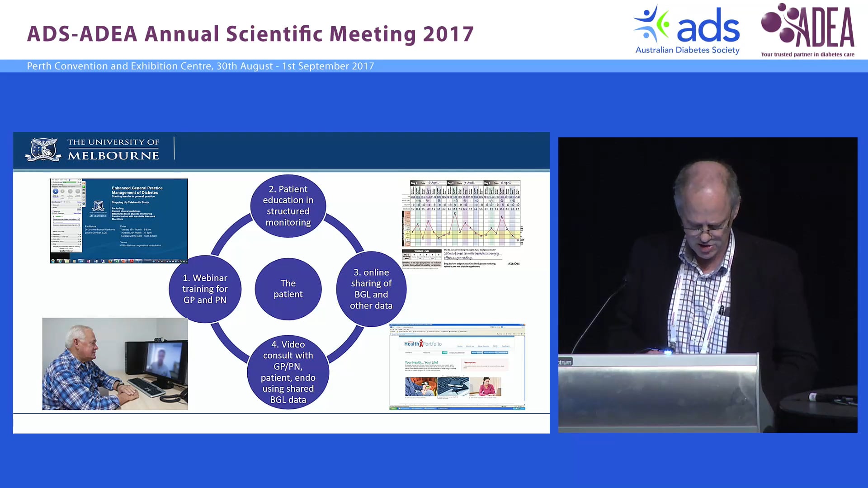Select the Change Presenter icon in the webinar panel
The height and width of the screenshot is (488, 868).
pyautogui.click(x=78, y=192)
